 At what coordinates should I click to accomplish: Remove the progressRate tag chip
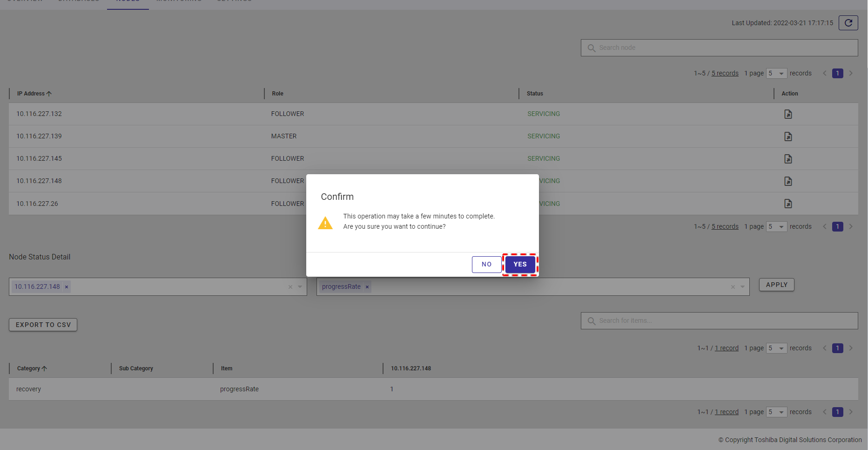367,287
